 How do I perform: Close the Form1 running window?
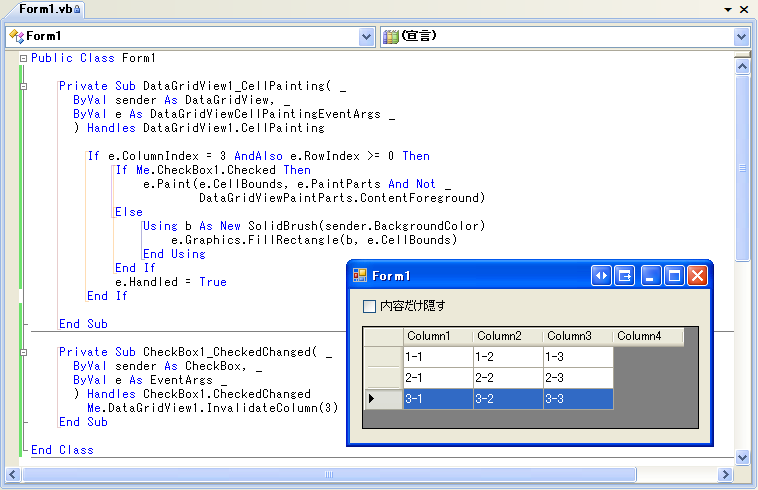[698, 276]
